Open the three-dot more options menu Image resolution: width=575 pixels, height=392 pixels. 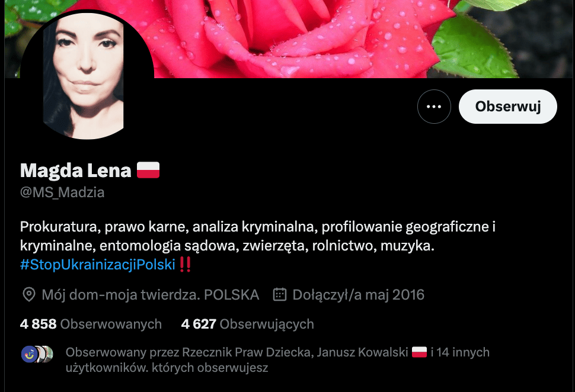[434, 107]
